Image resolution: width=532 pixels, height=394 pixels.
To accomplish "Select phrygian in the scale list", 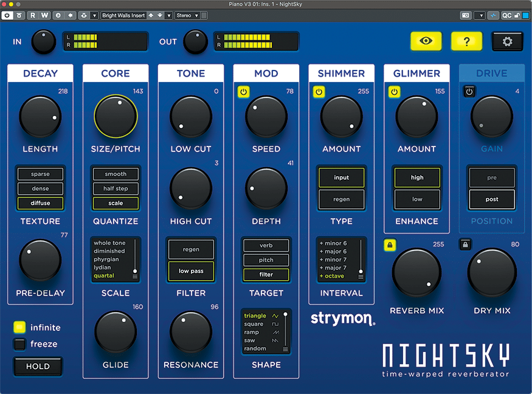I will (x=106, y=259).
